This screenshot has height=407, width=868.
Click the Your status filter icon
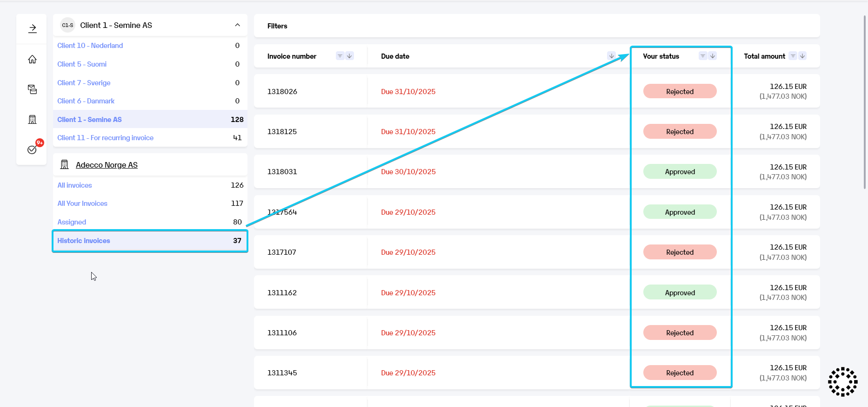click(703, 56)
